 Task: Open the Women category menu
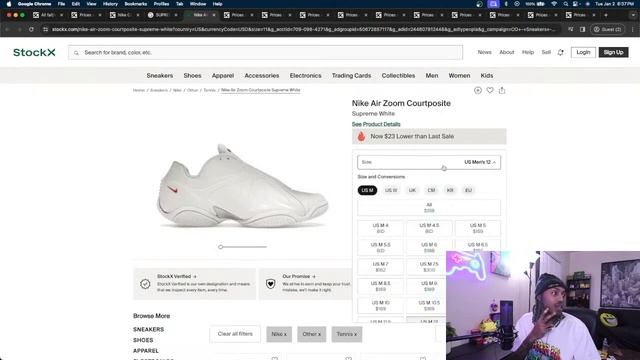[x=459, y=76]
